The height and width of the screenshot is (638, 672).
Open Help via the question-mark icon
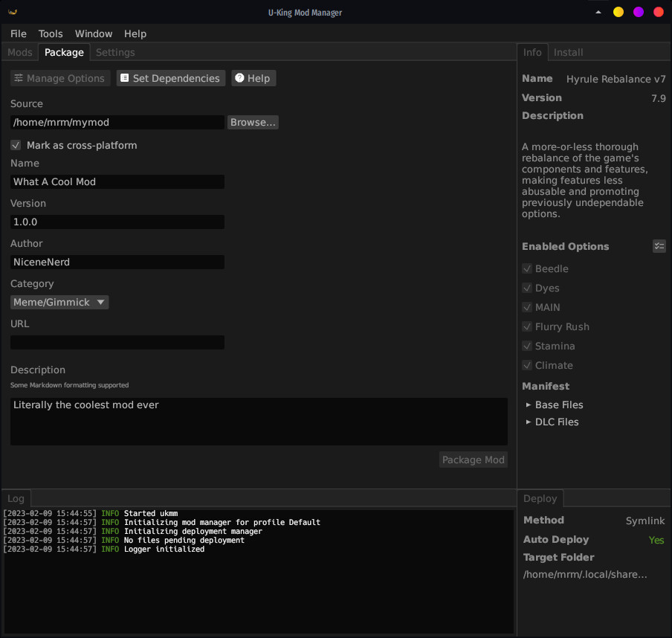(x=238, y=78)
